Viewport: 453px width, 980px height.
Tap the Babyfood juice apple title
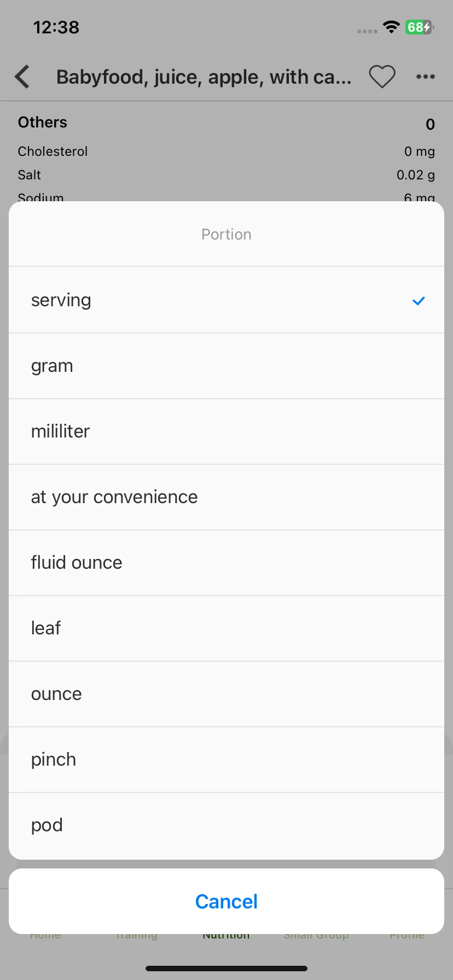204,77
